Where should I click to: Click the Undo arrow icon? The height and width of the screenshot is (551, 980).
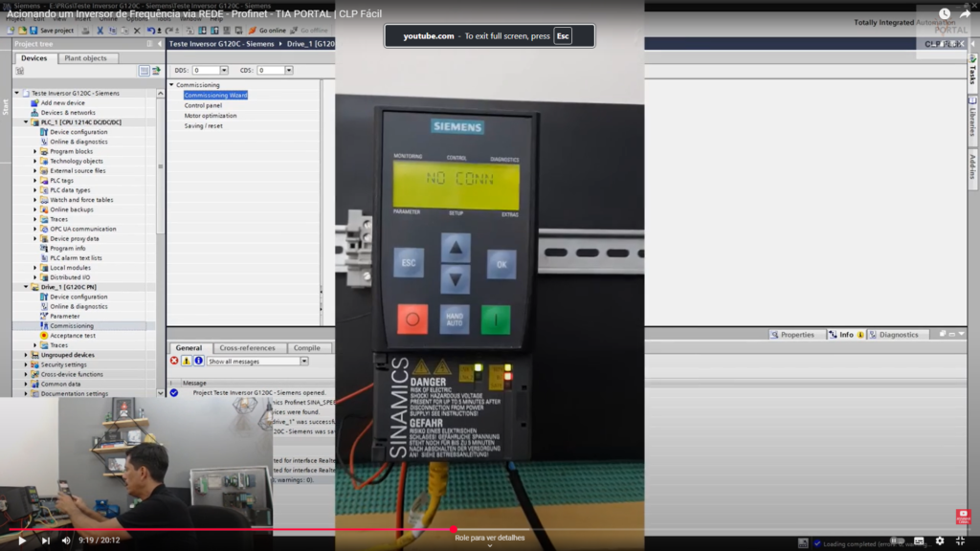(x=150, y=30)
